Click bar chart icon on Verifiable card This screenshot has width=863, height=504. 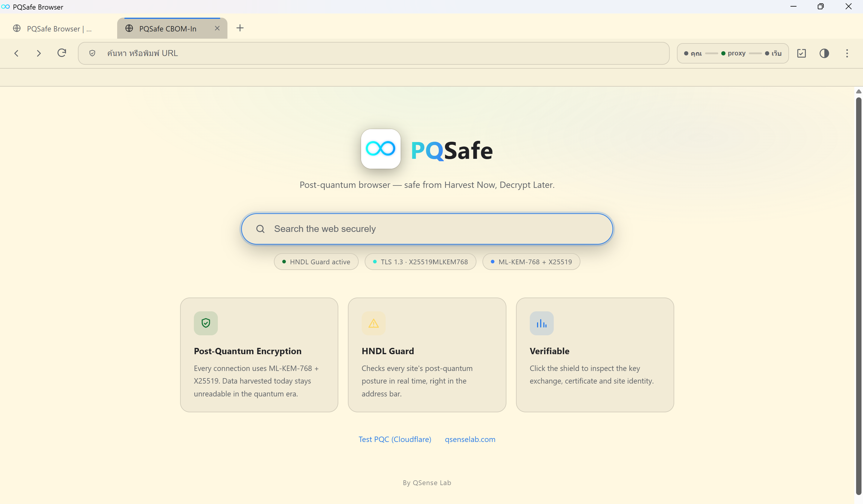click(541, 323)
